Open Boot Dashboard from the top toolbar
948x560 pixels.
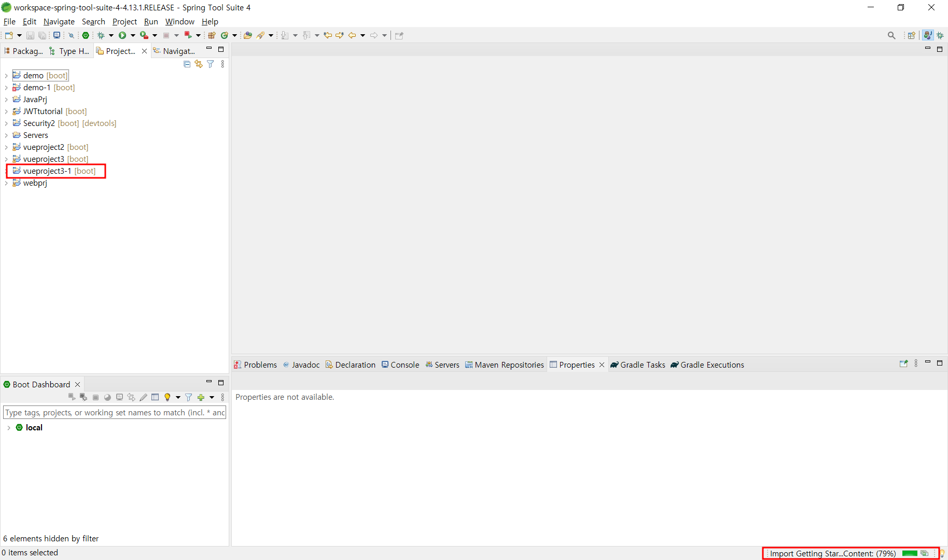click(x=86, y=35)
